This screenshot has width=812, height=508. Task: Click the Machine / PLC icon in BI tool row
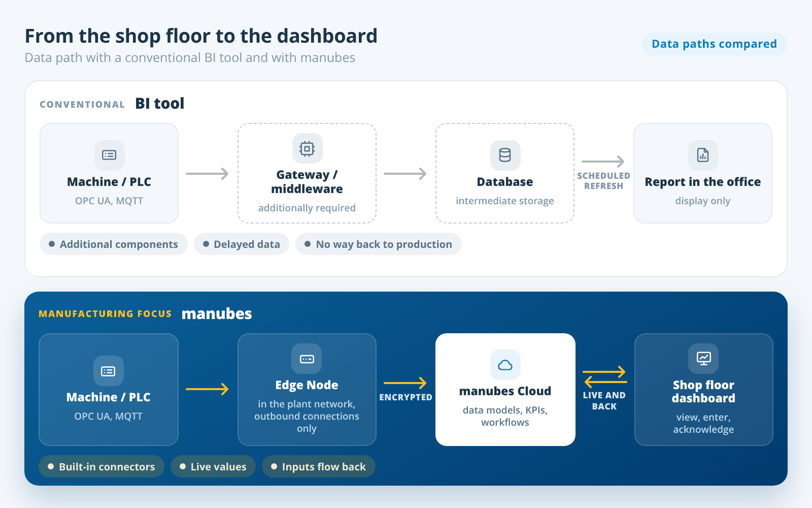click(x=109, y=155)
